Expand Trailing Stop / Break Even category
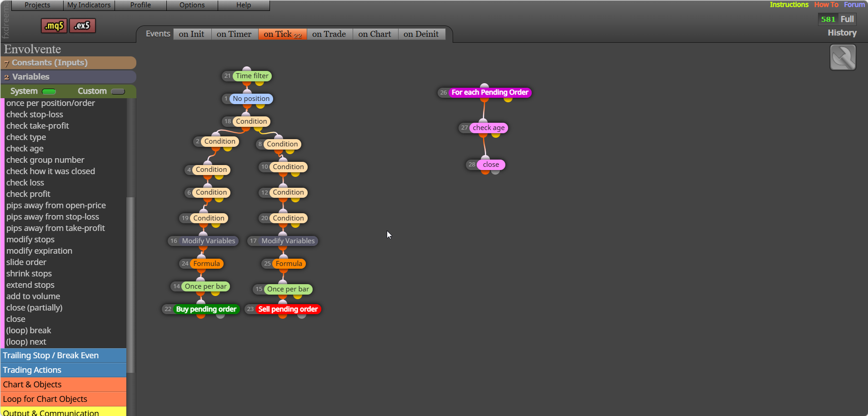Image resolution: width=868 pixels, height=416 pixels. click(63, 356)
